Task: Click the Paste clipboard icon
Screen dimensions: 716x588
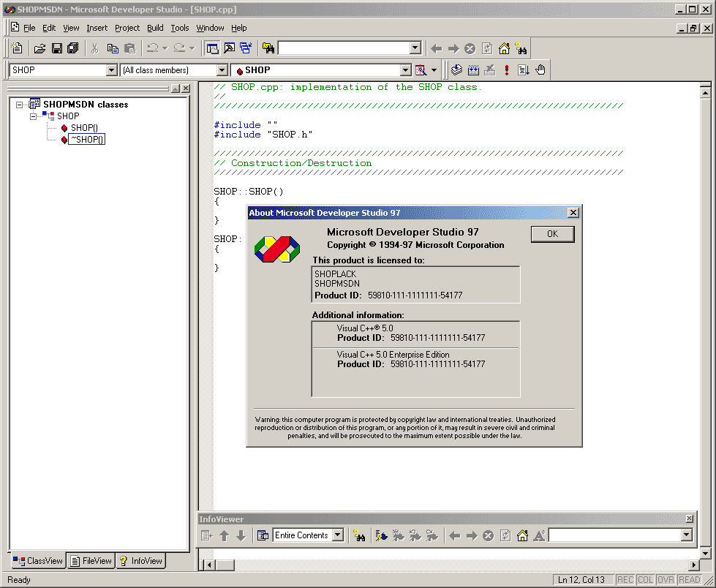Action: click(129, 48)
